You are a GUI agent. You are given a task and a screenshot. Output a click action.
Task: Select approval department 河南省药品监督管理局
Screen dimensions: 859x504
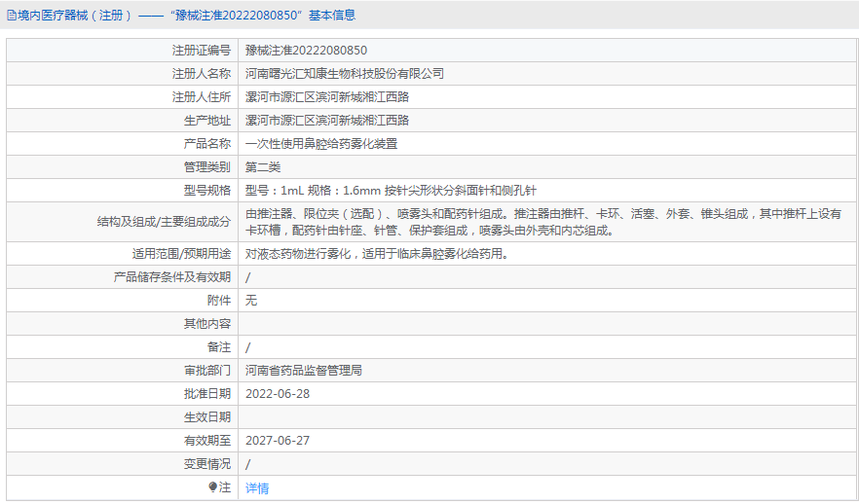click(304, 371)
